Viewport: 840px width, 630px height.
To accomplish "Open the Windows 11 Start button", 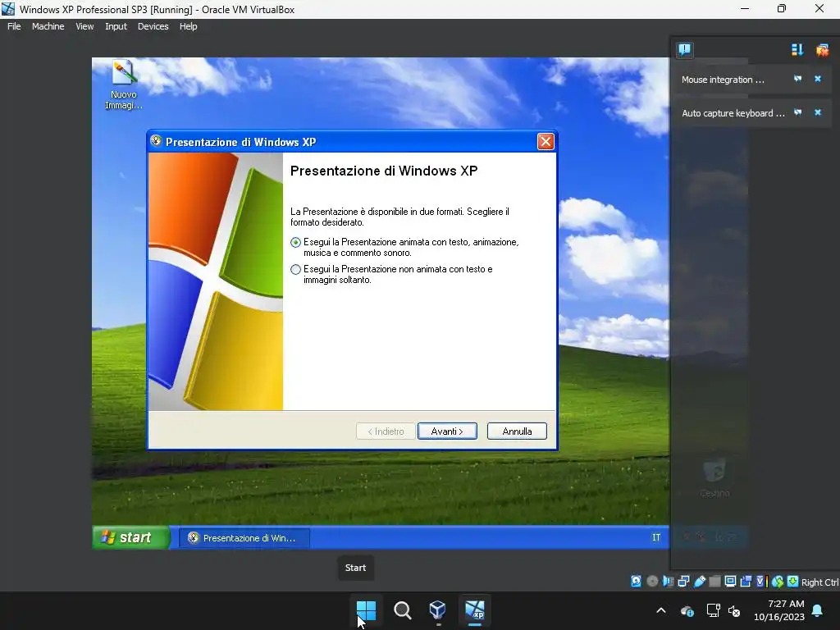I will (x=367, y=610).
